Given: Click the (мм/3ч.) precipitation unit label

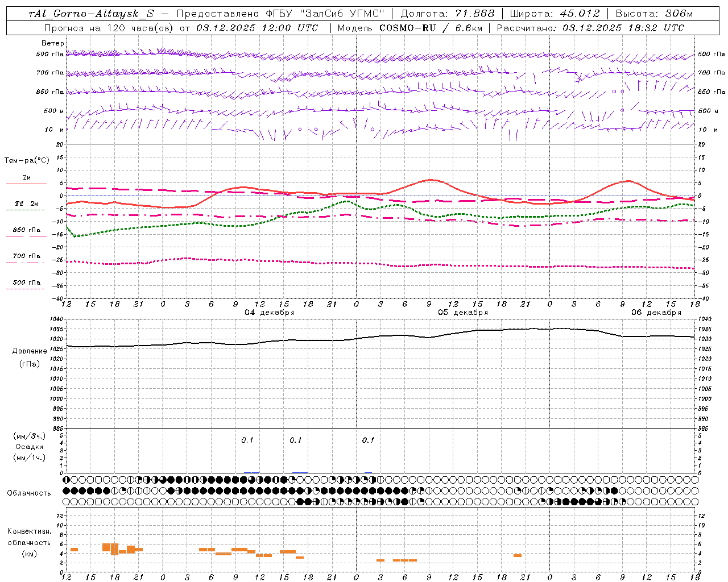Looking at the screenshot, I should (30, 436).
